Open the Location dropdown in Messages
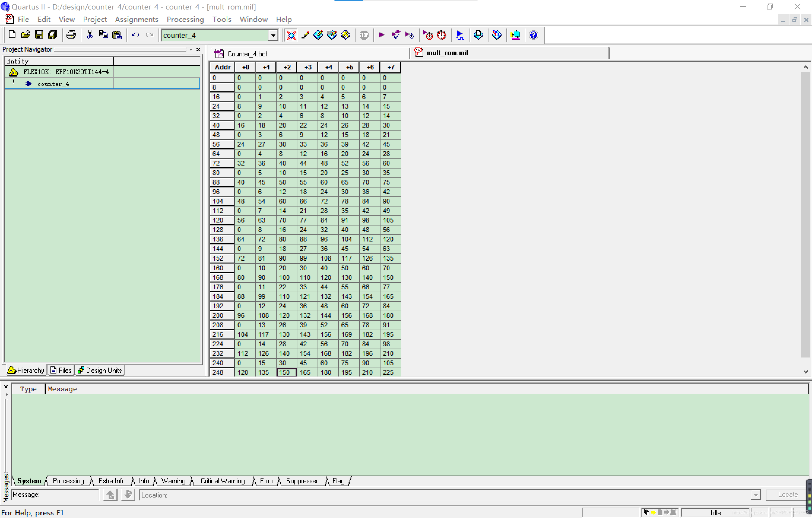Screen dimensions: 812x518 (x=755, y=495)
